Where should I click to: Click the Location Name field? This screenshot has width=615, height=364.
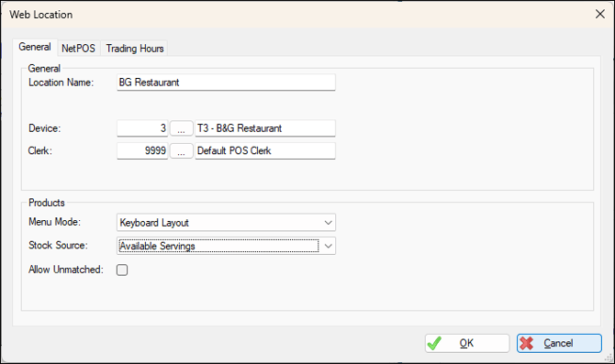(x=226, y=83)
